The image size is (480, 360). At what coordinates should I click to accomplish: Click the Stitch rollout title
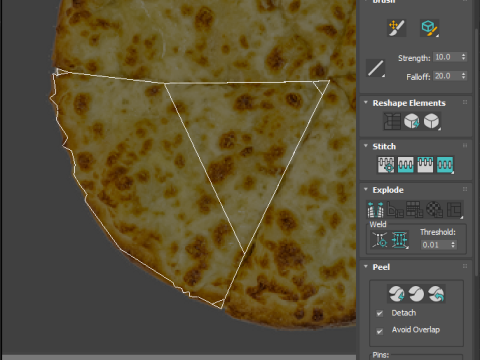click(x=384, y=146)
